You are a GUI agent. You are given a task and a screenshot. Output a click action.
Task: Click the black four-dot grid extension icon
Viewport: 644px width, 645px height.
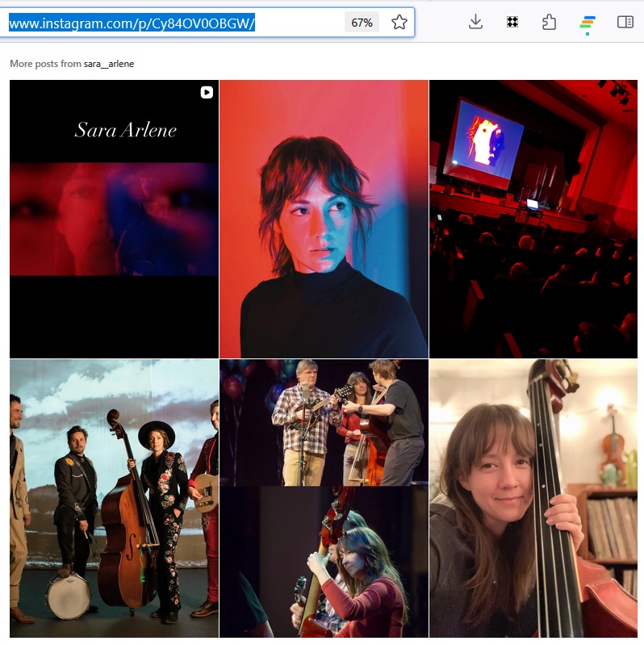512,23
